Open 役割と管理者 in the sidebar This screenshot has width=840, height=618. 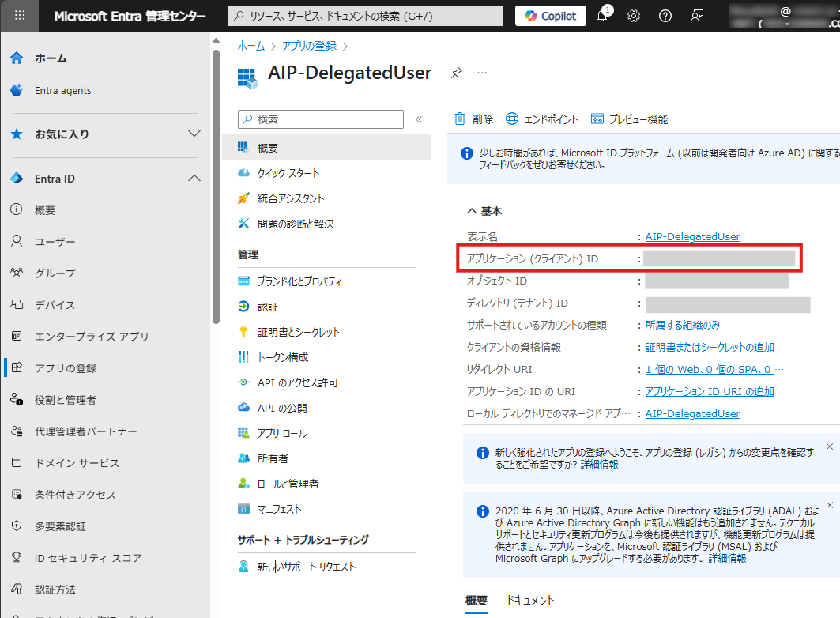[x=66, y=400]
